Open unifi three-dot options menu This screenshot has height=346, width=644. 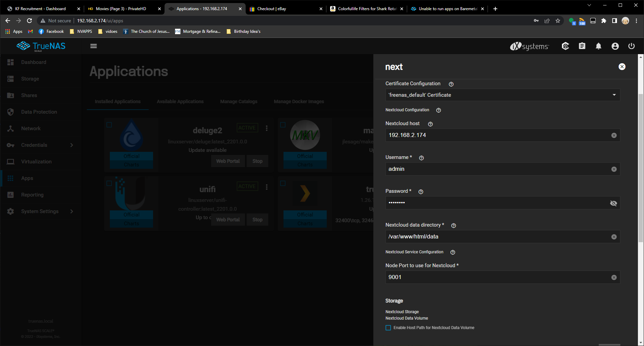pyautogui.click(x=267, y=187)
